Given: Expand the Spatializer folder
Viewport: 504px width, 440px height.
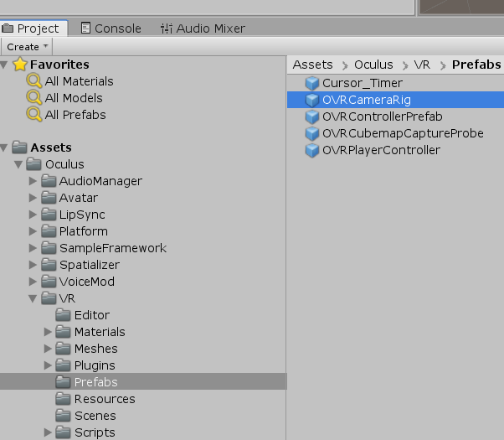Looking at the screenshot, I should click(33, 265).
